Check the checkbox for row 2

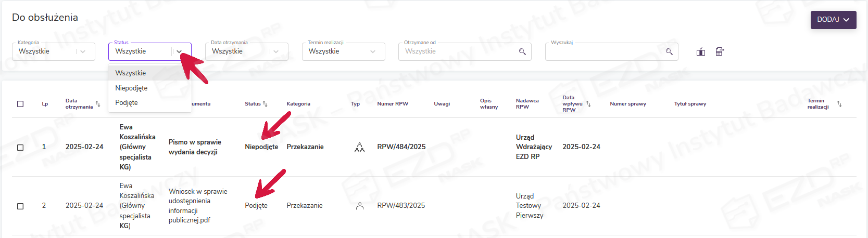(20, 206)
